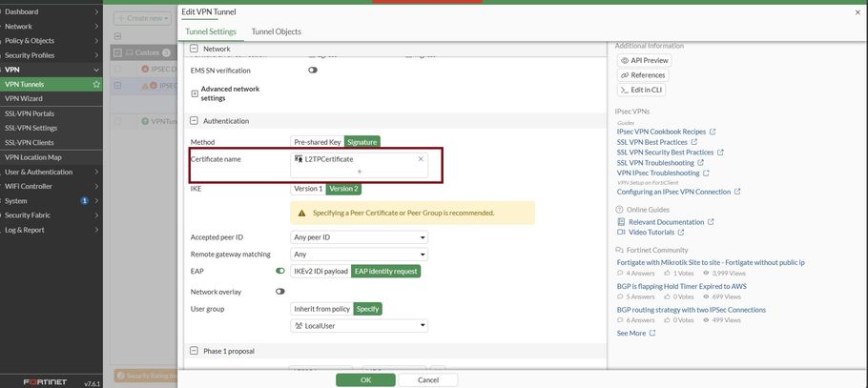Select Signature authentication method
This screenshot has height=388, width=868.
(362, 142)
